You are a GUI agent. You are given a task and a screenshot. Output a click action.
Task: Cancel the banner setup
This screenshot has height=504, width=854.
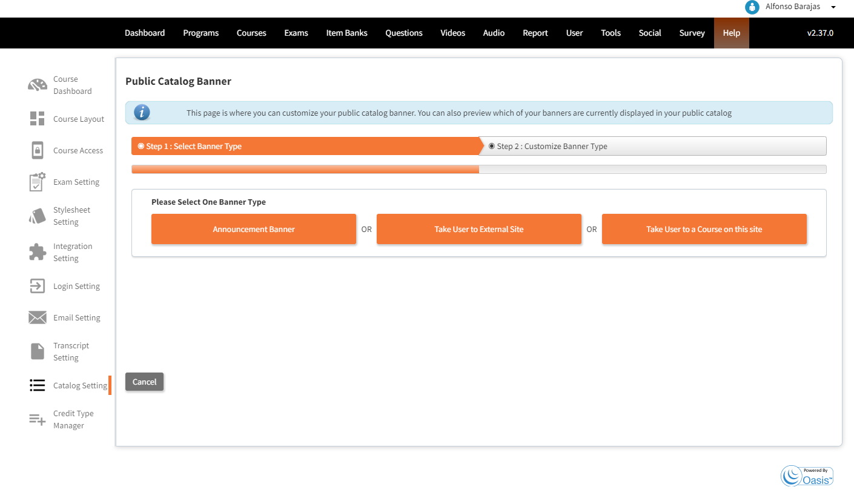click(144, 382)
